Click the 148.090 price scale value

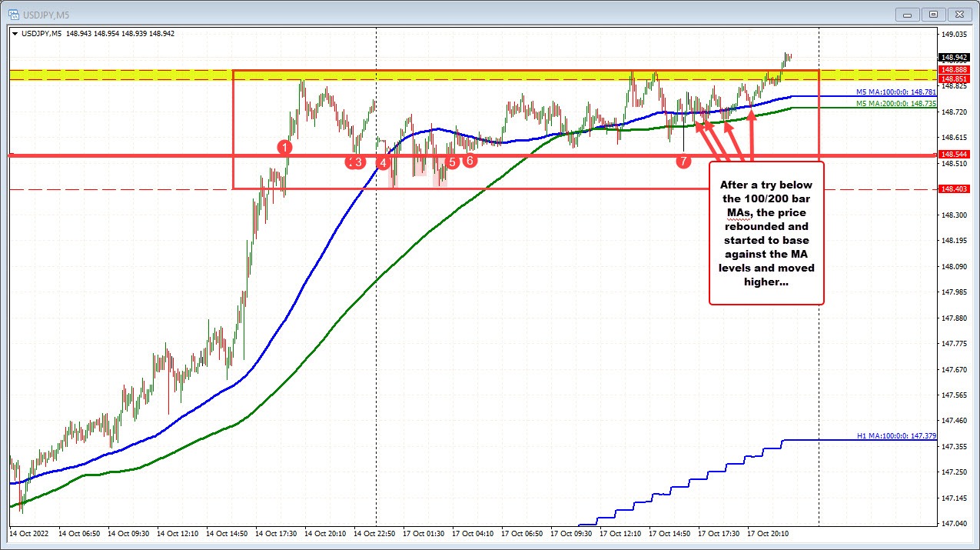pyautogui.click(x=954, y=266)
